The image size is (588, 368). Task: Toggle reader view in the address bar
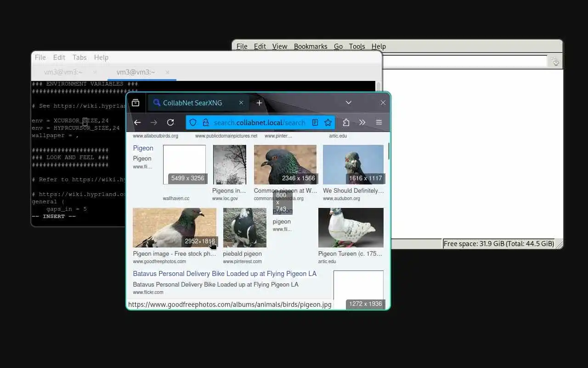tap(315, 122)
